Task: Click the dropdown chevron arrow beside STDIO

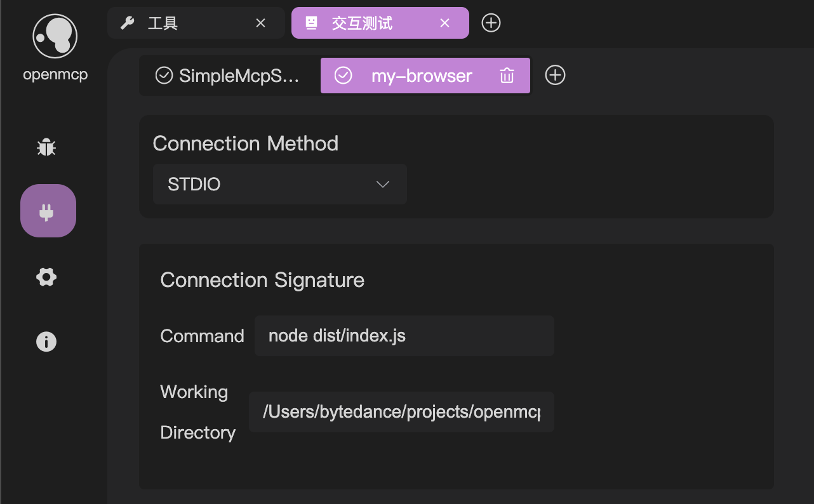Action: click(382, 184)
